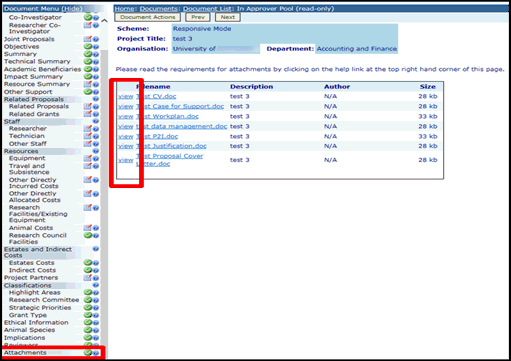This screenshot has height=361, width=511.
Task: Click edit icon beside Animal Costs
Action: (88, 228)
